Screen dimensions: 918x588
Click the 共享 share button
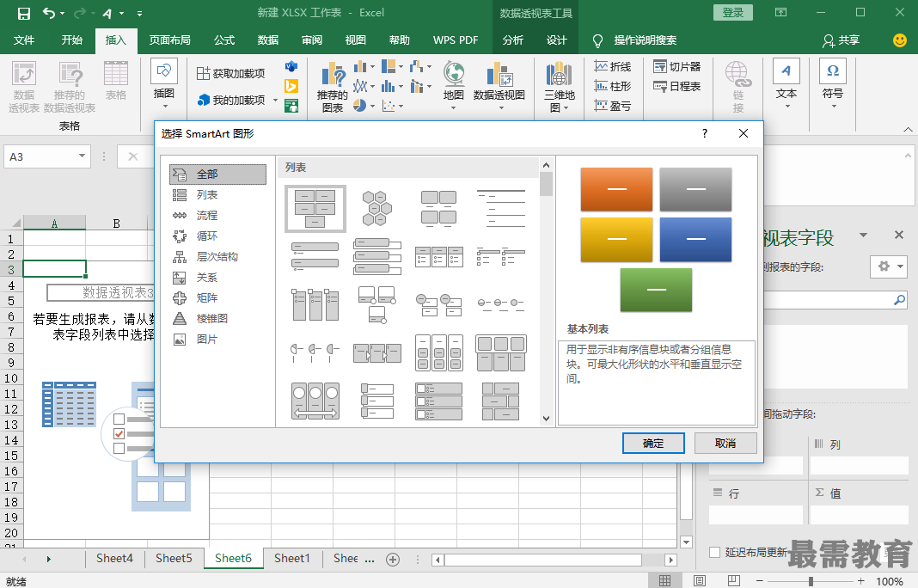tap(841, 40)
